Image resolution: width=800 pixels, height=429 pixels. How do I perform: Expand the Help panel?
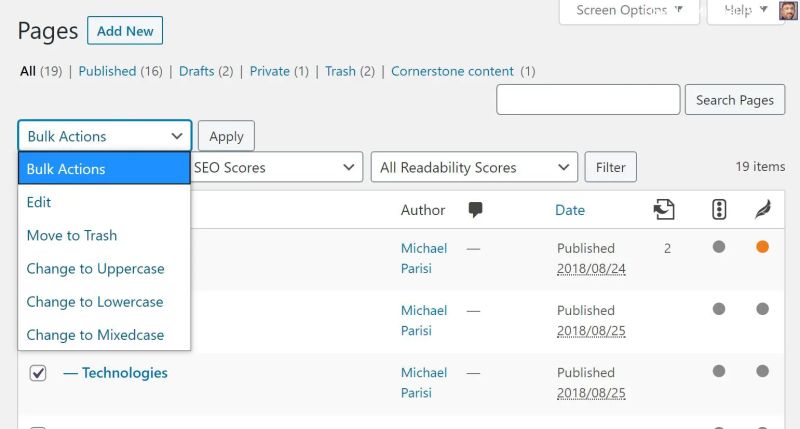tap(745, 10)
